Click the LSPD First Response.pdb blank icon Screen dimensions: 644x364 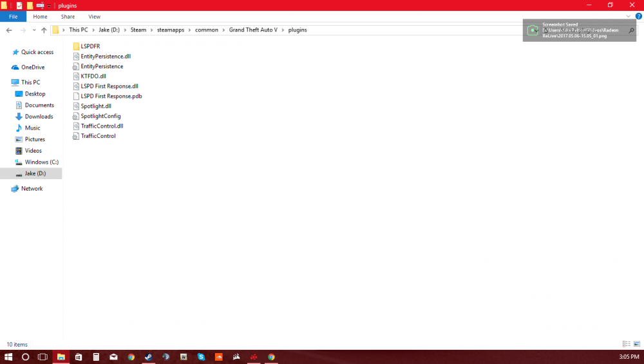point(76,96)
